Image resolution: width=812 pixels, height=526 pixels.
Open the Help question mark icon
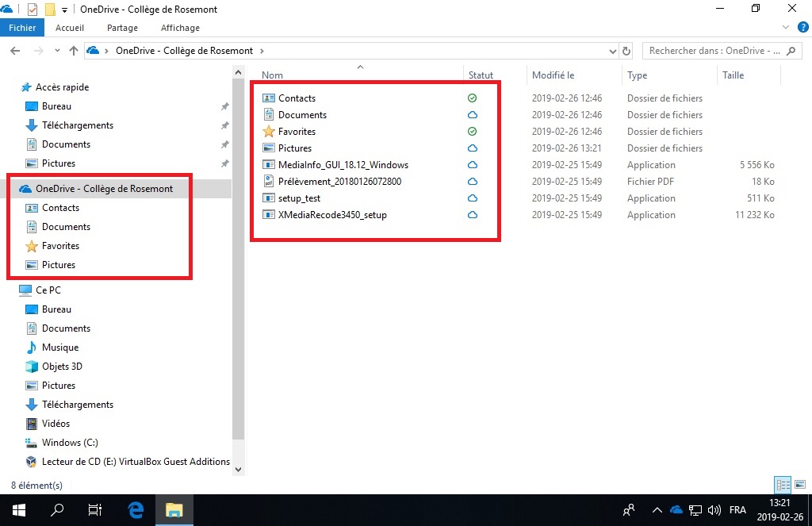pyautogui.click(x=802, y=27)
